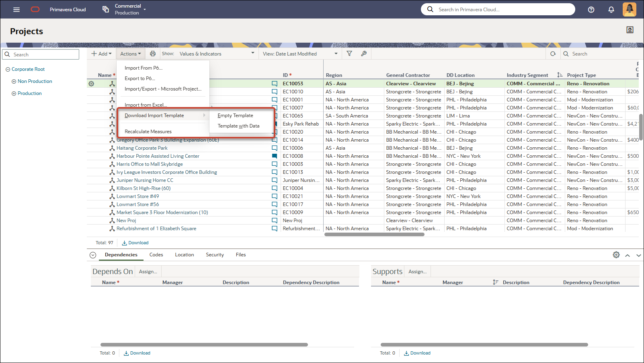644x363 pixels.
Task: Open Harbour Pointe Assisted Living Center project
Action: [x=158, y=156]
